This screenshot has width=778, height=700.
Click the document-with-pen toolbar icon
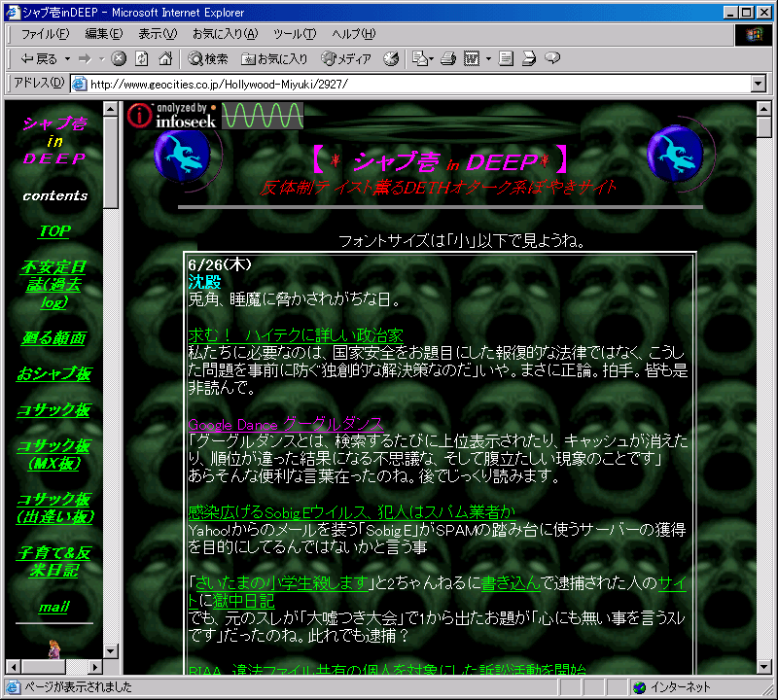tap(529, 59)
